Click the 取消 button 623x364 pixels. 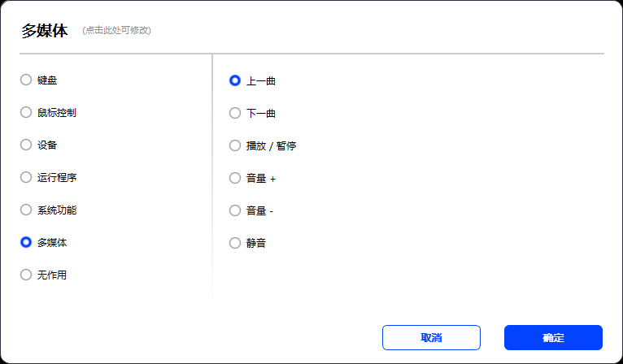431,338
